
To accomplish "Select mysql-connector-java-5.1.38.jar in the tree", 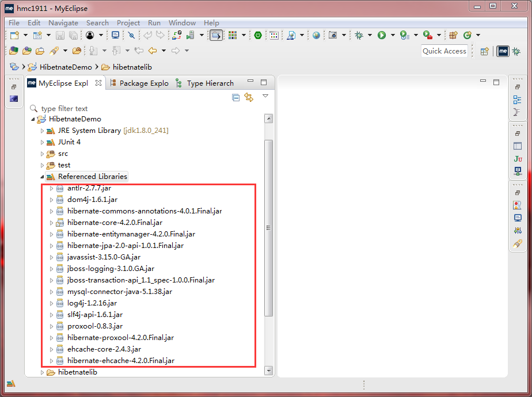I will (120, 292).
